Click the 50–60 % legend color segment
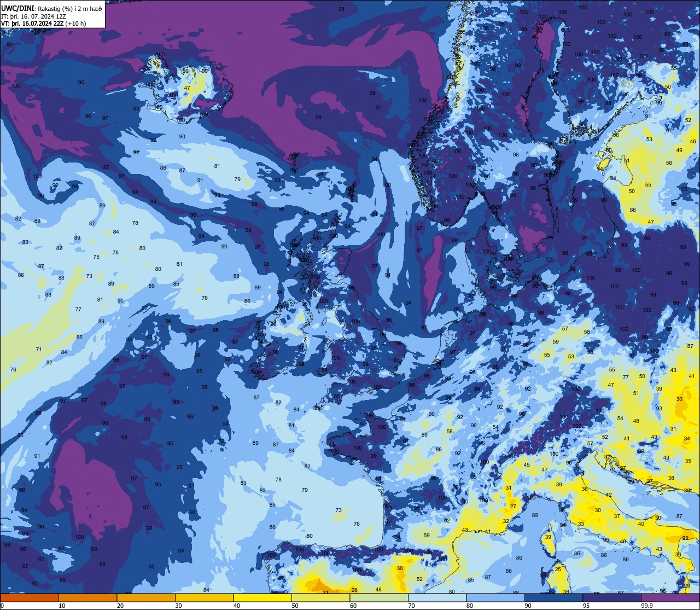Screen dimensions: 700x610 (320, 597)
